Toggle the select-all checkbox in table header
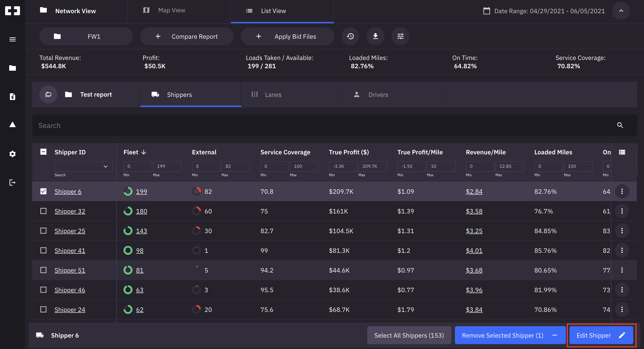This screenshot has height=349, width=644. (x=43, y=151)
